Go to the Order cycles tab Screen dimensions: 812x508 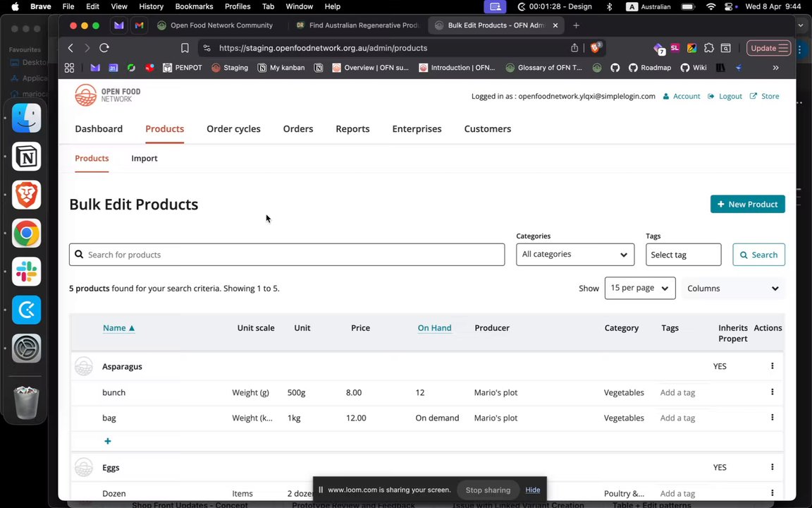233,129
